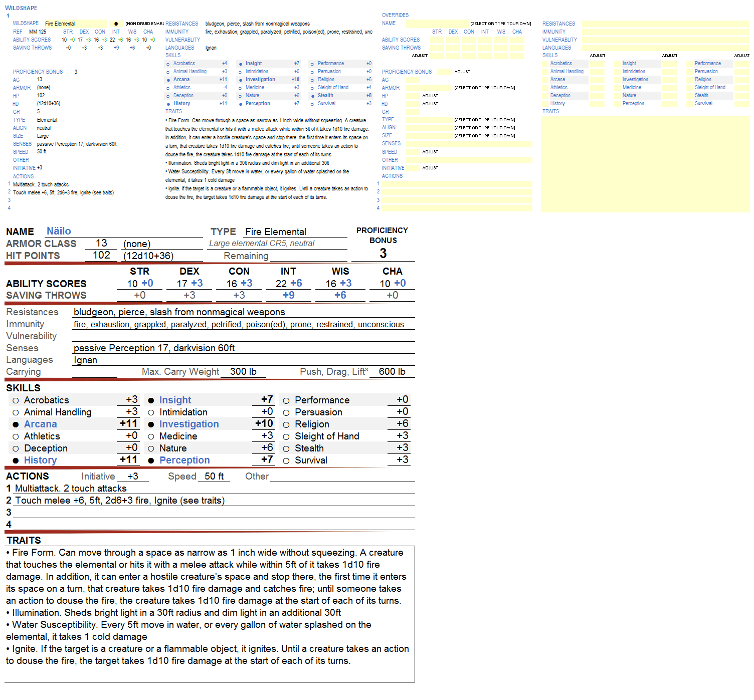This screenshot has height=700, width=754.
Task: Click the Push, Drag, Lift value '600 lb'
Action: 392,372
